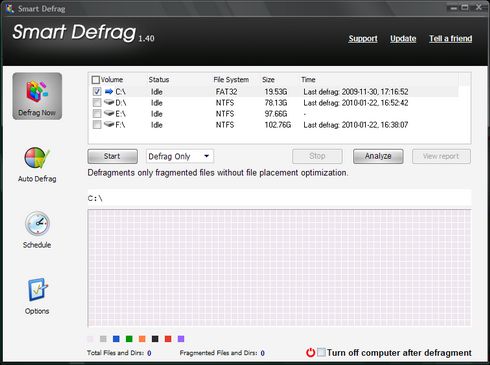The image size is (490, 365).
Task: Click the red power icon
Action: click(310, 353)
